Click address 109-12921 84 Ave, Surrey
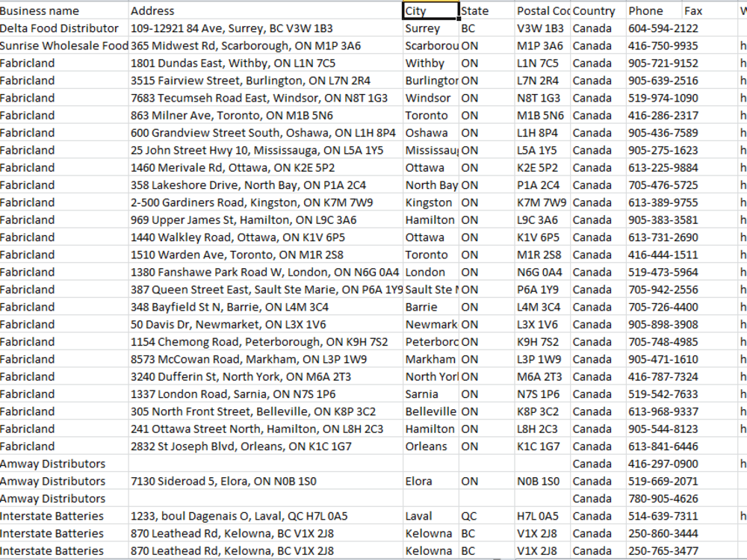 265,28
